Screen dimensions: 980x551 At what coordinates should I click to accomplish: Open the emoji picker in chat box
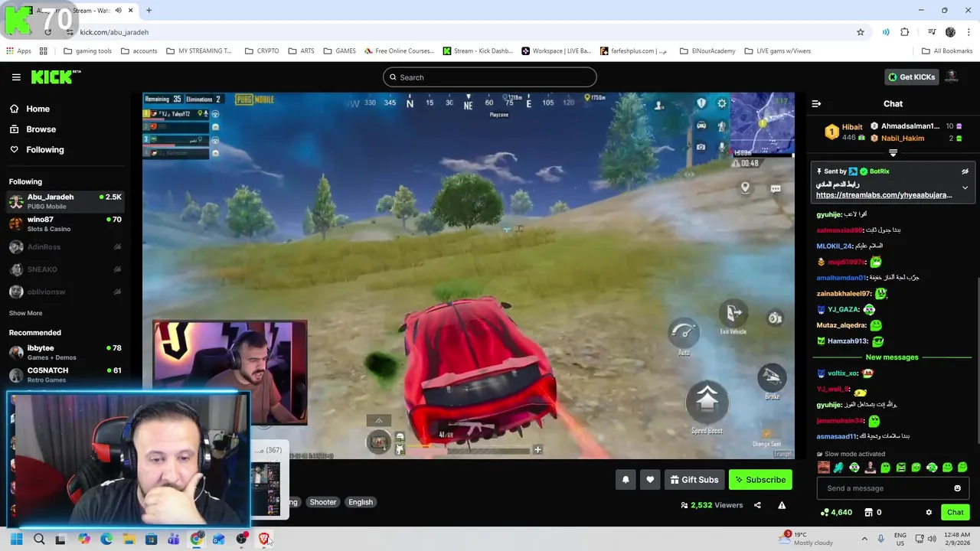coord(957,488)
